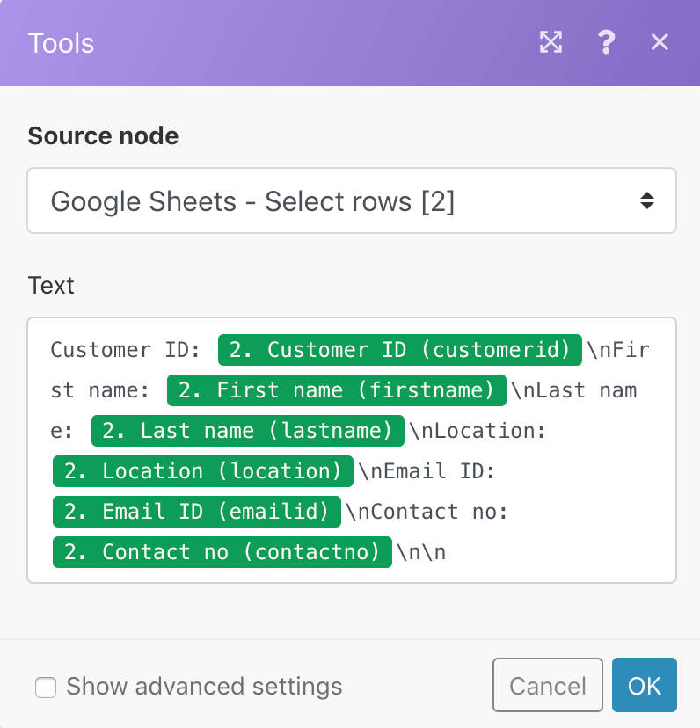Select the Email ID (emailid) variable pill
This screenshot has height=728, width=700.
point(196,512)
